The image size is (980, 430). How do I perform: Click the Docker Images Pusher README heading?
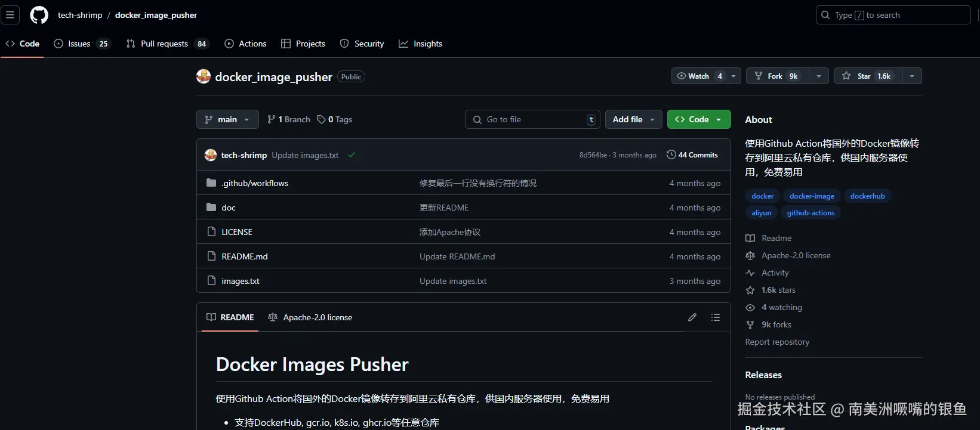[x=312, y=364]
